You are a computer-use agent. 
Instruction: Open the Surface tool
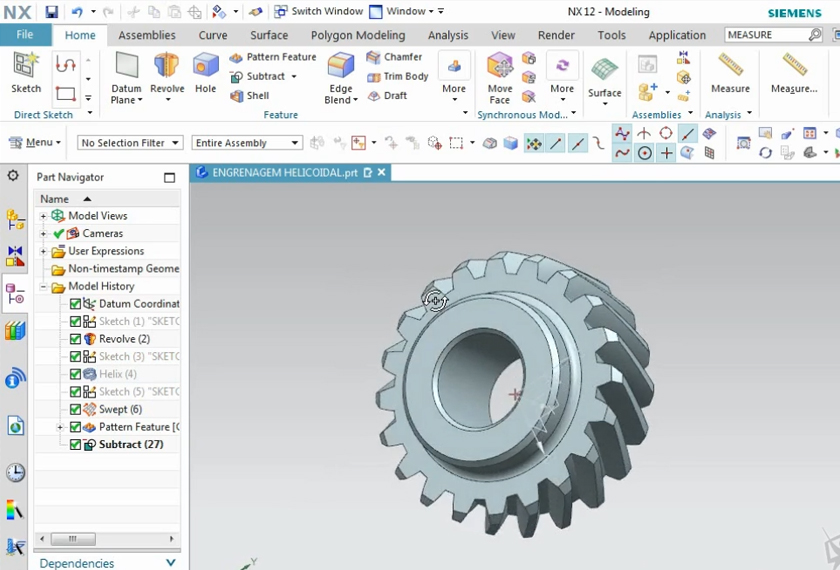604,72
